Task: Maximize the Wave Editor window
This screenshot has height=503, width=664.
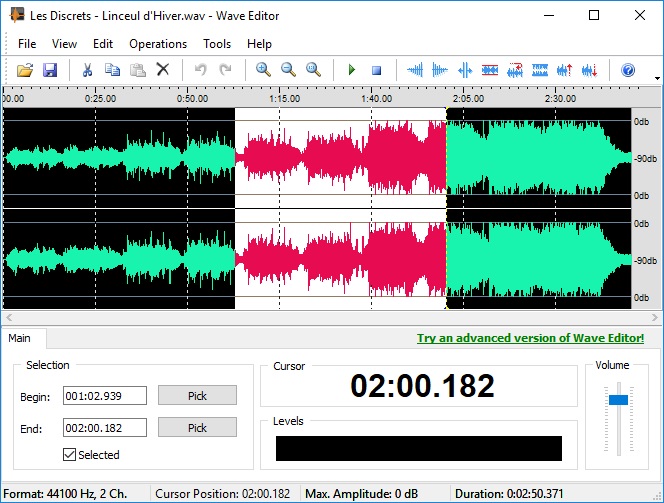Action: point(594,15)
